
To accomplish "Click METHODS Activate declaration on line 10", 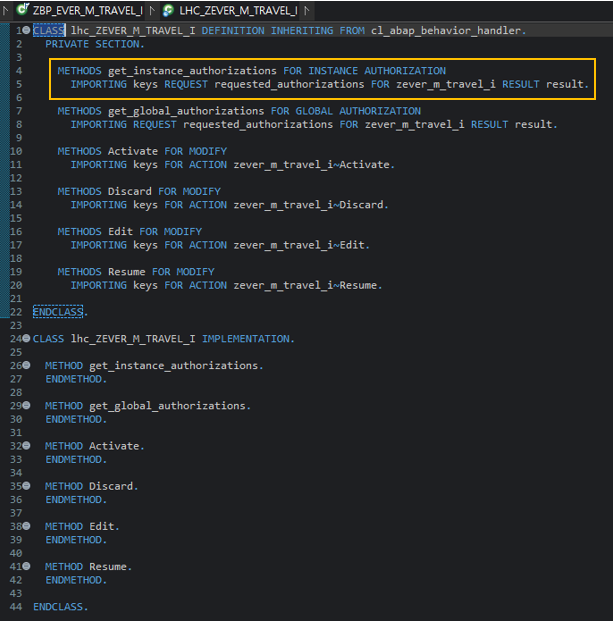I will (x=142, y=151).
